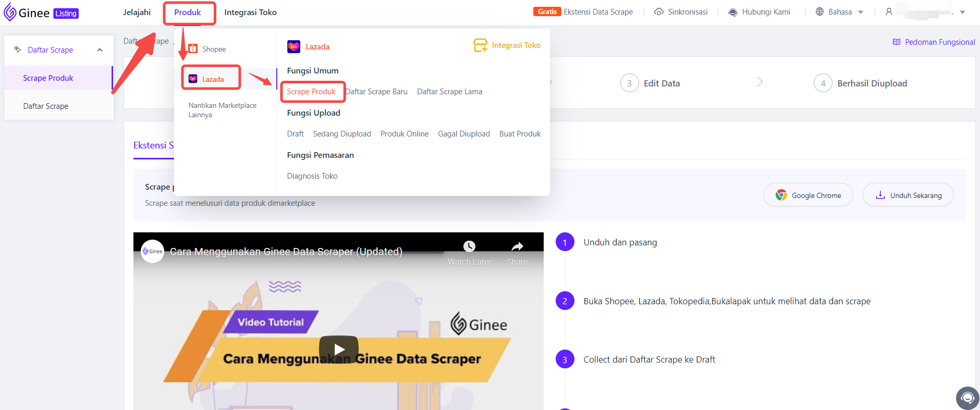The height and width of the screenshot is (410, 980).
Task: Click the Pedoman Fungsional book icon
Action: 897,42
